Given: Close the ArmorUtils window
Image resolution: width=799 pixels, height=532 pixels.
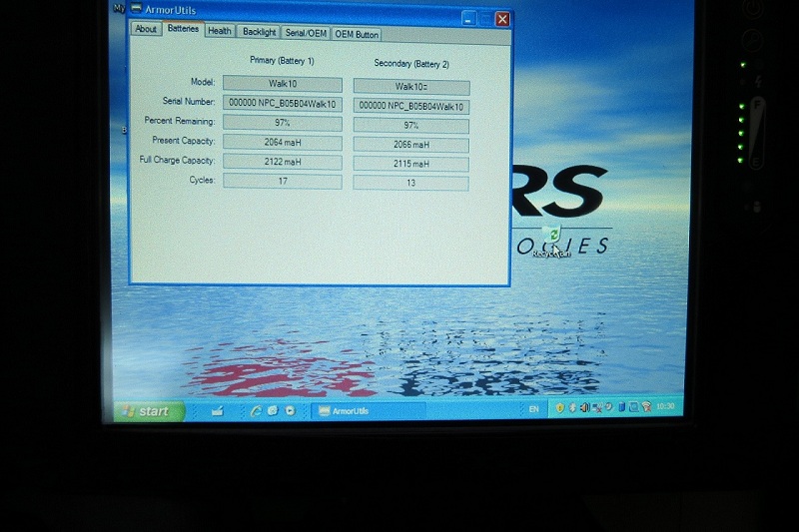Looking at the screenshot, I should tap(502, 19).
